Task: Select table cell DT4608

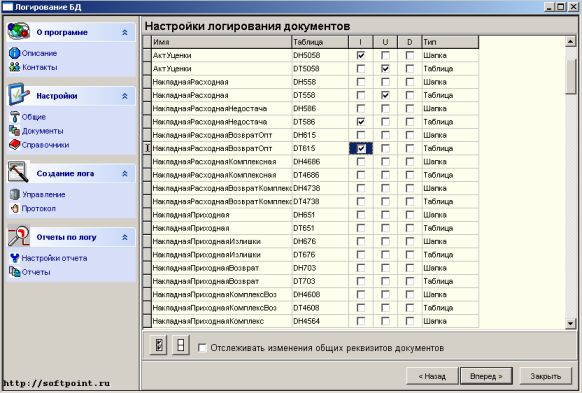Action: pyautogui.click(x=320, y=308)
